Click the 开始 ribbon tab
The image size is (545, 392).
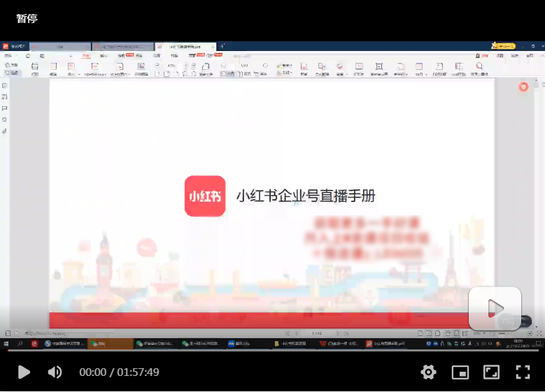(86, 56)
